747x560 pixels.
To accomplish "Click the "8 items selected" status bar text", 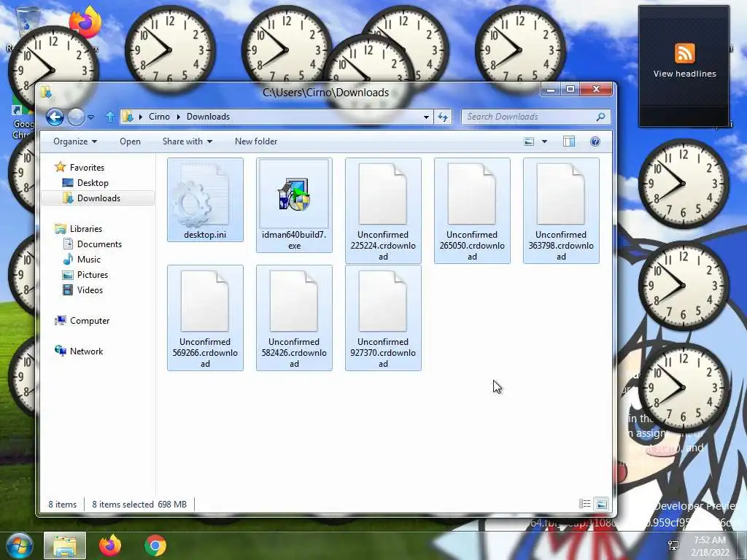I will pyautogui.click(x=123, y=505).
